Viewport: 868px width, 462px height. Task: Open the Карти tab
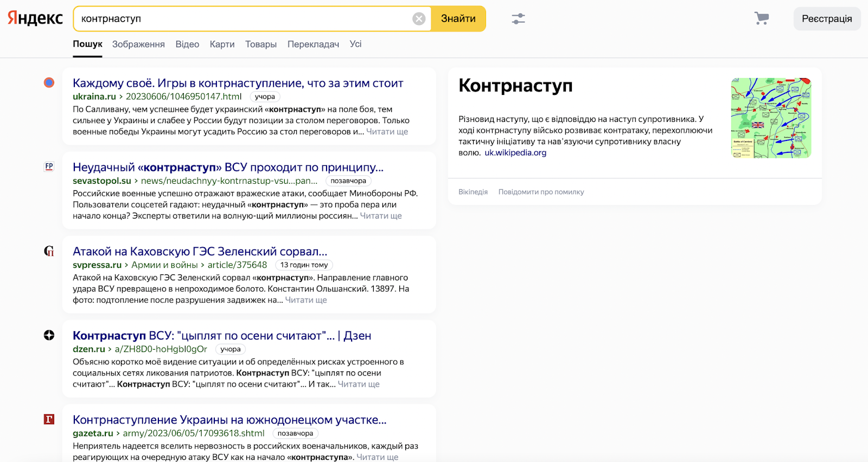coord(222,44)
